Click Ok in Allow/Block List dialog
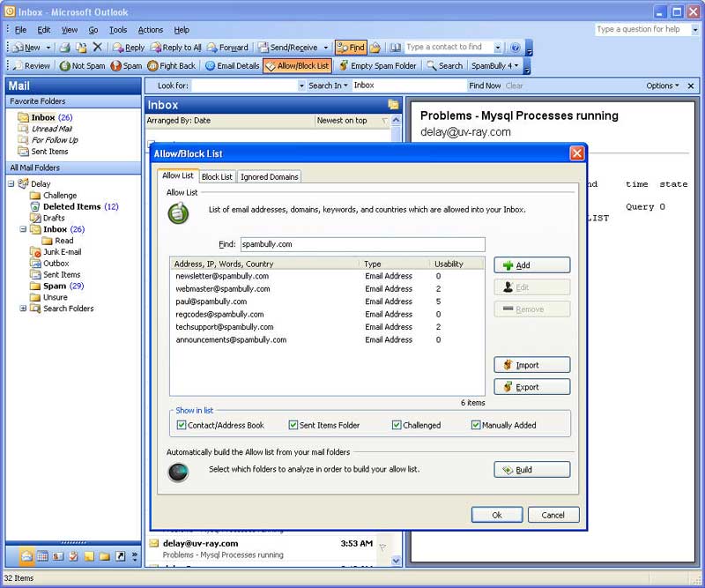 tap(497, 515)
